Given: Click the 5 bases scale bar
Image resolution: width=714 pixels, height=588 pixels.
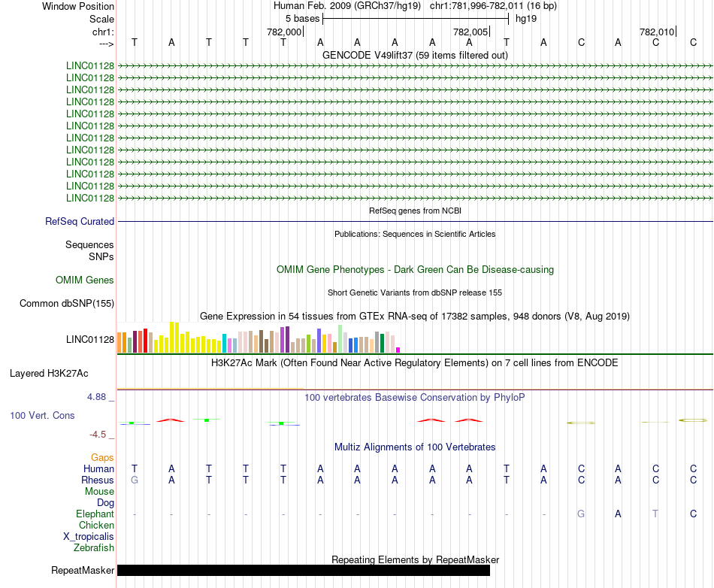Looking at the screenshot, I should tap(416, 19).
